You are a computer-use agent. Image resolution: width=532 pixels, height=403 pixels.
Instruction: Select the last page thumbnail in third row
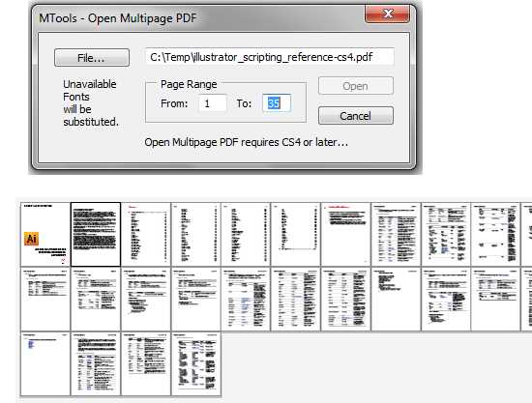click(196, 363)
